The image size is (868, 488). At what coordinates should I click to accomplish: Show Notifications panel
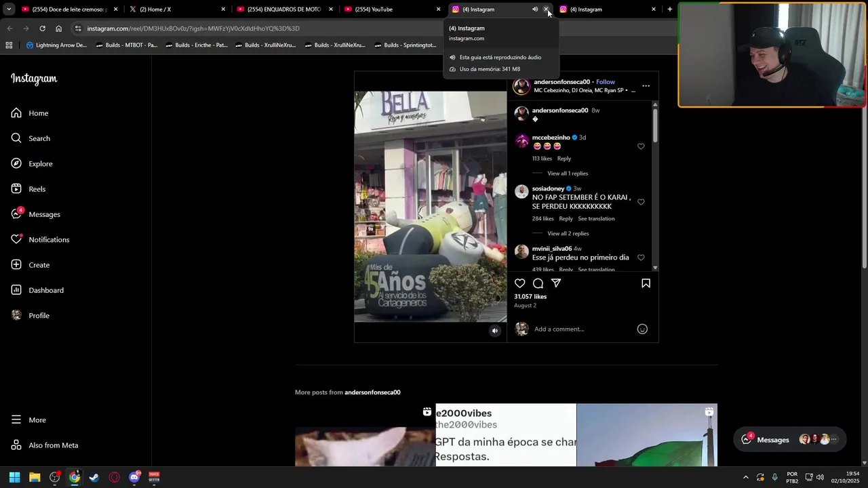click(40, 239)
